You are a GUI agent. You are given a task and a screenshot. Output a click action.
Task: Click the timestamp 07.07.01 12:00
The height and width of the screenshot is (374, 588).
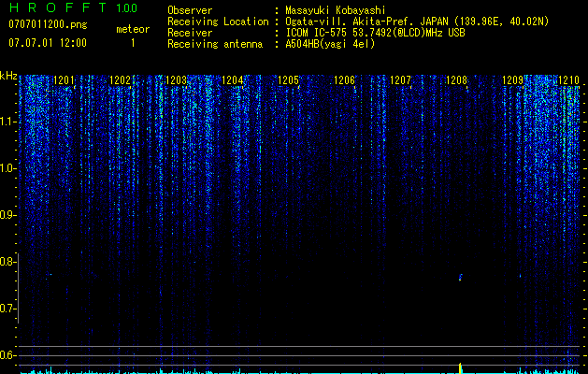click(x=48, y=42)
